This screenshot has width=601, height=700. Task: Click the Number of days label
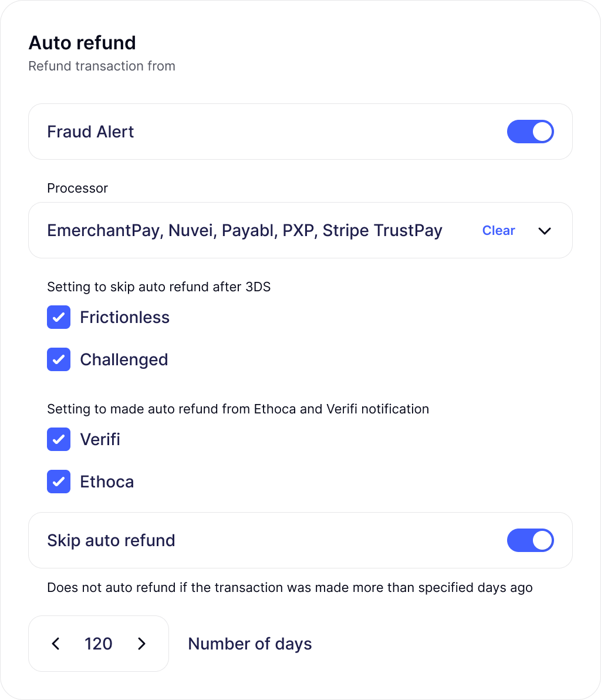pos(249,644)
